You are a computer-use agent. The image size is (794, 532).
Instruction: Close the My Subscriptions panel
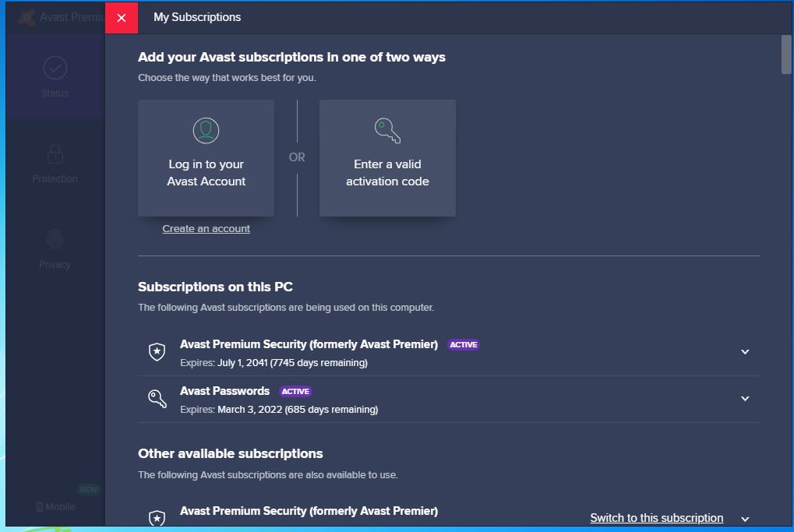[122, 18]
